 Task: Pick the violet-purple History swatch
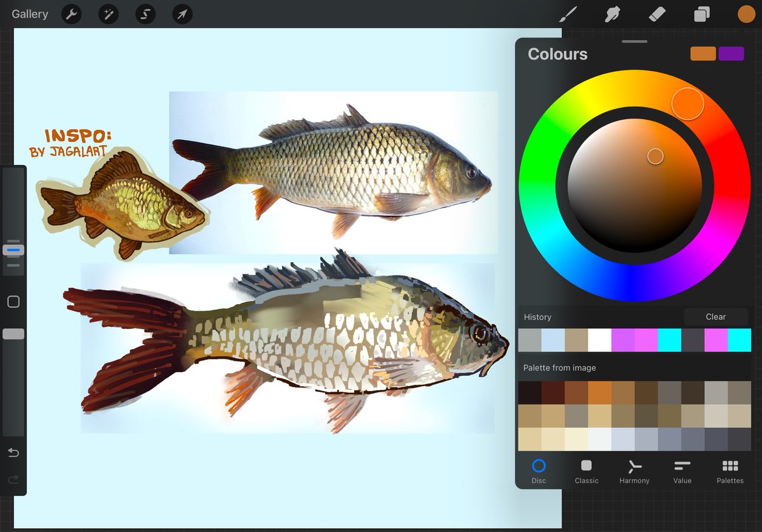tap(623, 340)
